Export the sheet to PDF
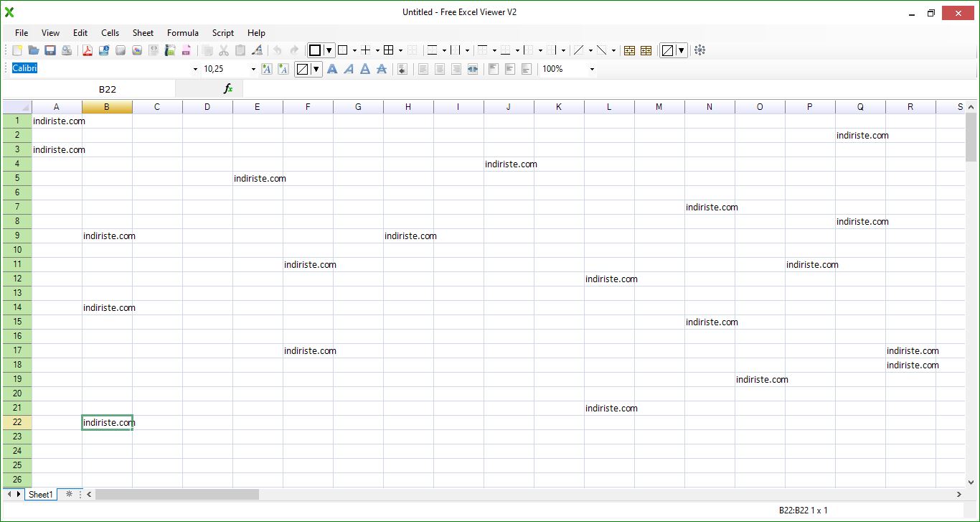Screen dimensions: 980x522 (x=88, y=50)
